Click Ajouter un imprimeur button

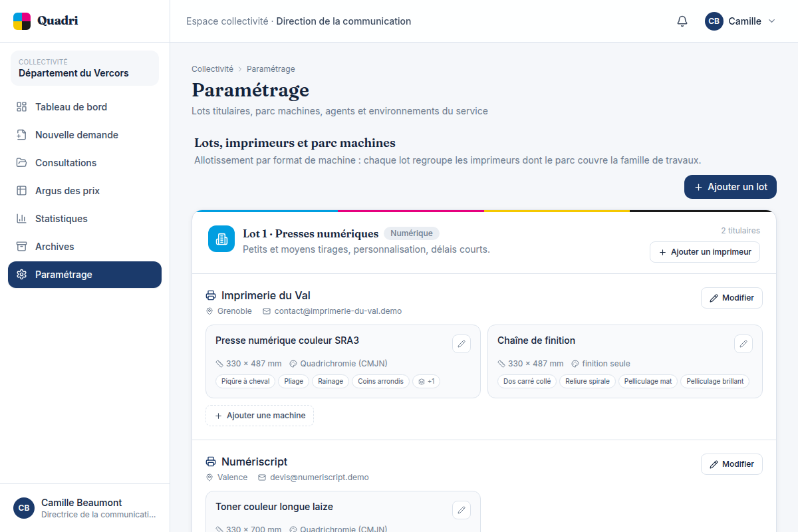click(x=705, y=252)
